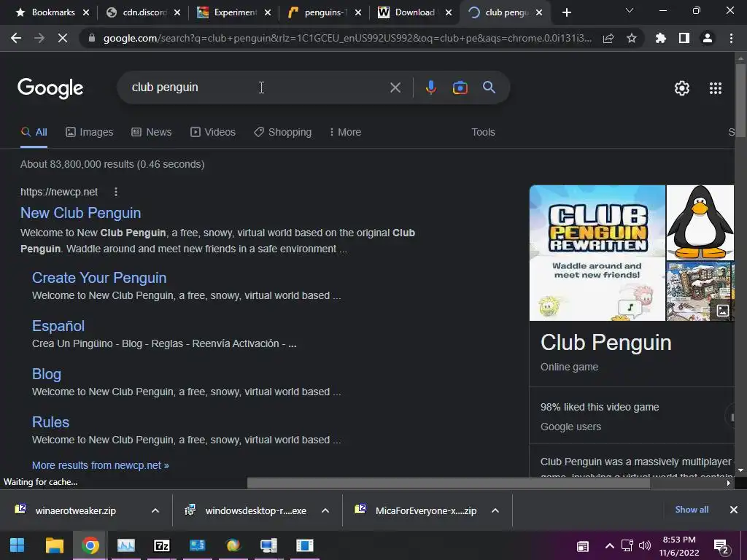
Task: Click Show all downloads
Action: (692, 510)
